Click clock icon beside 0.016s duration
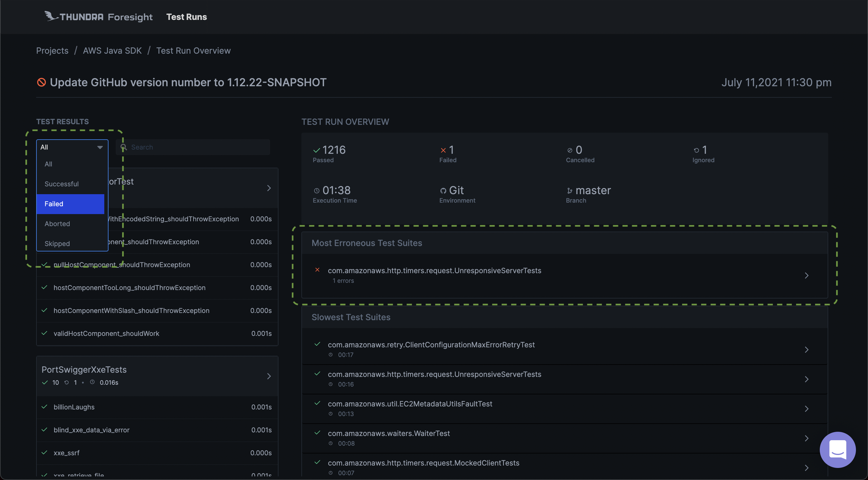 [92, 382]
